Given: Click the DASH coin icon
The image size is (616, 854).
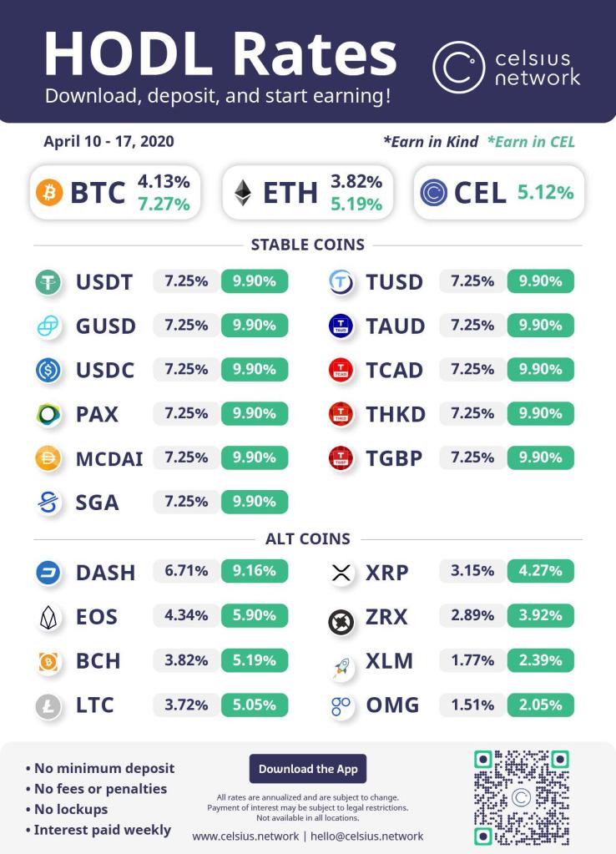Looking at the screenshot, I should [x=48, y=573].
